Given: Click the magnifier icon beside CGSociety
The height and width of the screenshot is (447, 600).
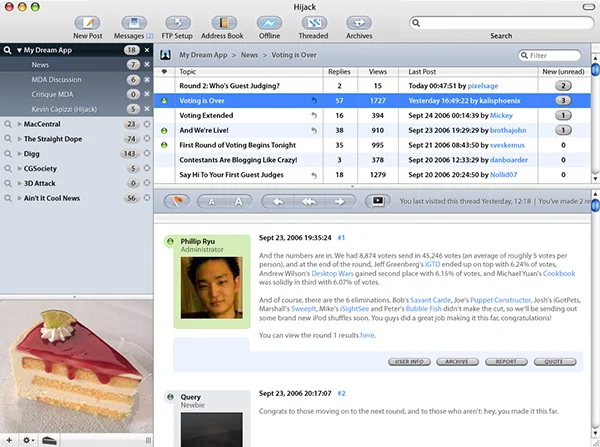Looking at the screenshot, I should pyautogui.click(x=8, y=168).
